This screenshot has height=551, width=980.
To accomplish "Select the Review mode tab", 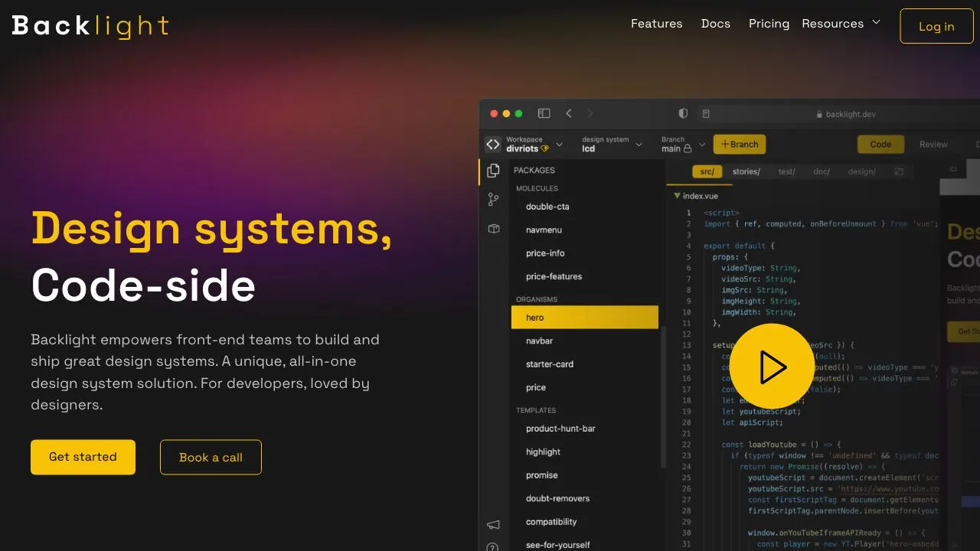I will 933,144.
